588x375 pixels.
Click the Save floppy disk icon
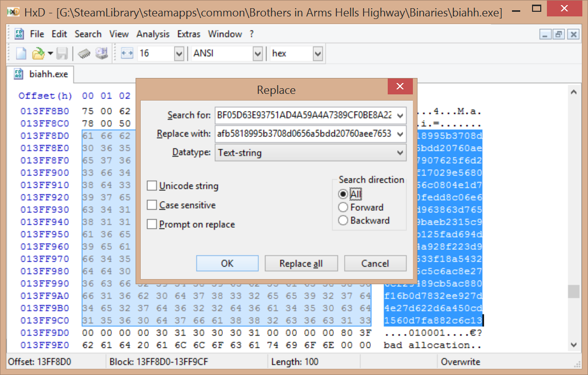point(62,53)
